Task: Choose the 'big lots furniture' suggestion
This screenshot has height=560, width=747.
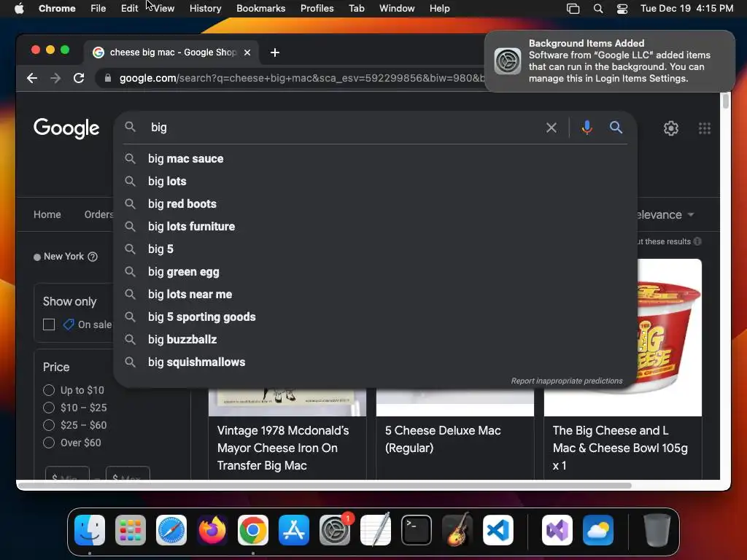Action: [376, 227]
